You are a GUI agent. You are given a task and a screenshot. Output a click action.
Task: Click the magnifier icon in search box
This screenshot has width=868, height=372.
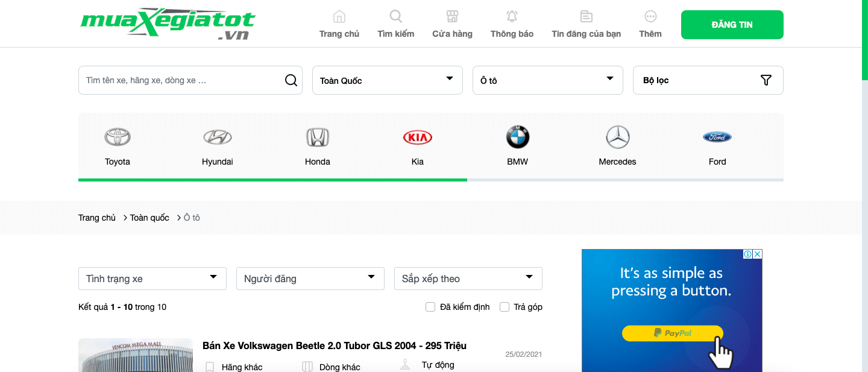[291, 80]
